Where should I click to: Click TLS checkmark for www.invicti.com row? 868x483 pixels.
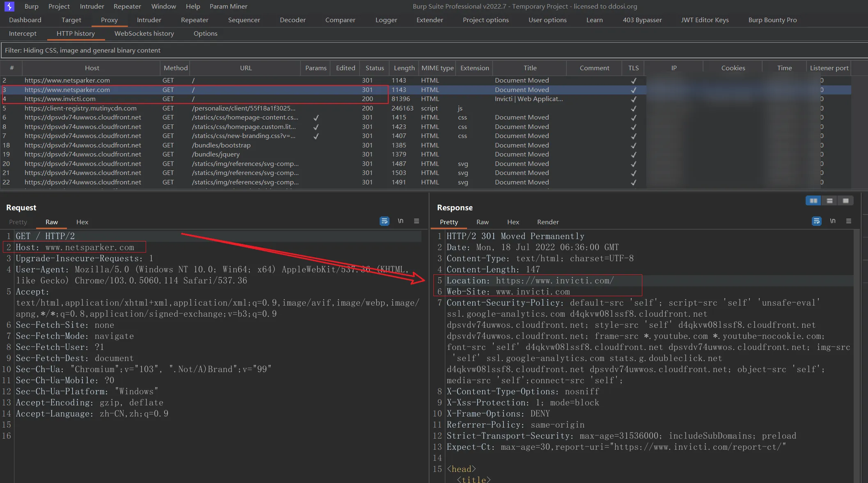(633, 99)
